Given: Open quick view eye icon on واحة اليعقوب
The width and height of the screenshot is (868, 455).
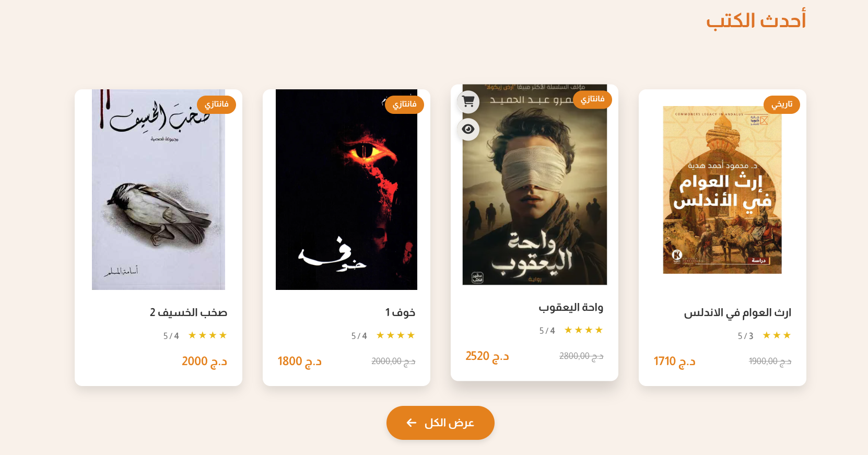Looking at the screenshot, I should point(468,129).
